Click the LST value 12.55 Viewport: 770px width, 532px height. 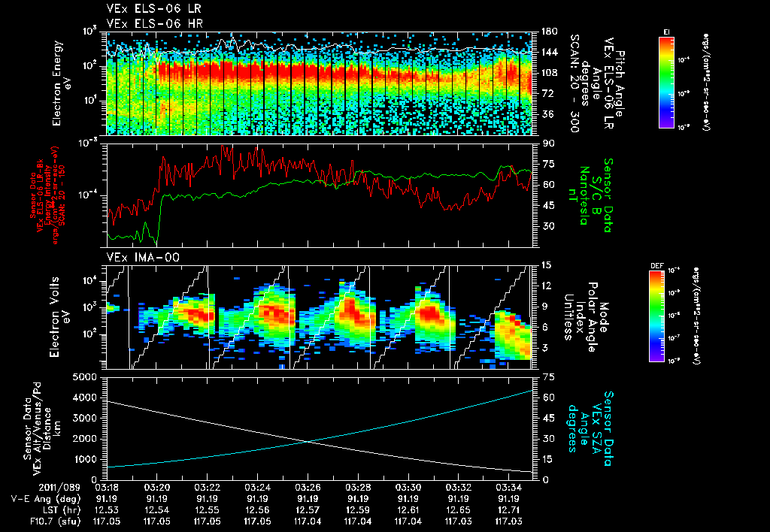[x=208, y=510]
